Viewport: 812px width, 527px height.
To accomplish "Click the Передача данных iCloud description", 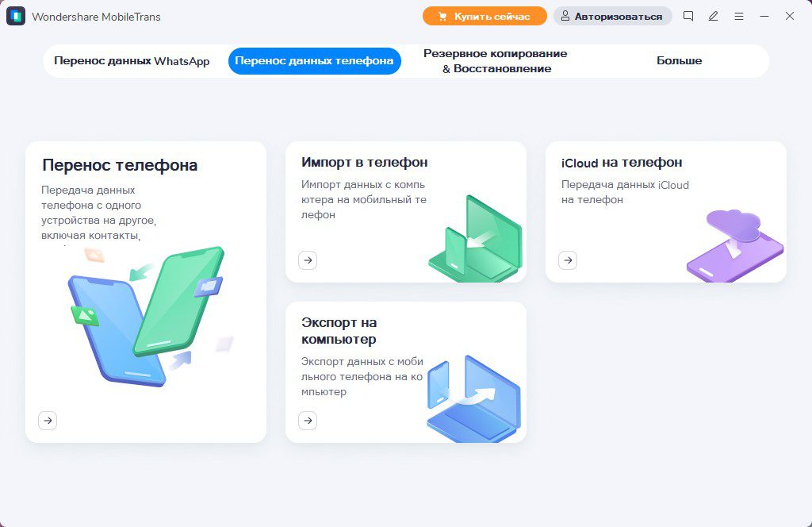I will (625, 192).
